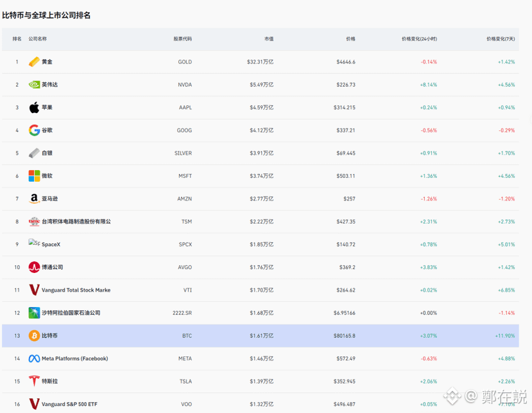Sort by 价格变化(24小时) column header
The height and width of the screenshot is (413, 532).
click(x=419, y=39)
